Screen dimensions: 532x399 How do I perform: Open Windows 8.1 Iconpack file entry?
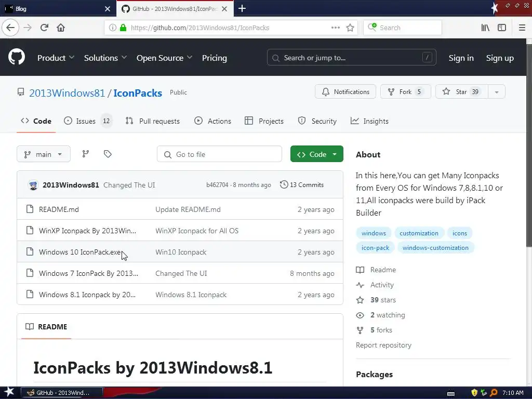[87, 295]
